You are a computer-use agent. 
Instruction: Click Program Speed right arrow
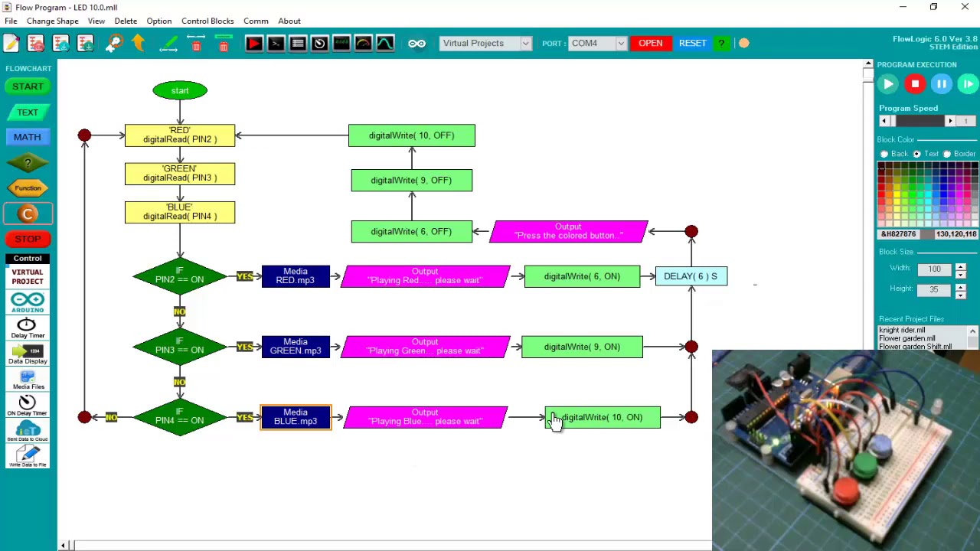click(950, 121)
